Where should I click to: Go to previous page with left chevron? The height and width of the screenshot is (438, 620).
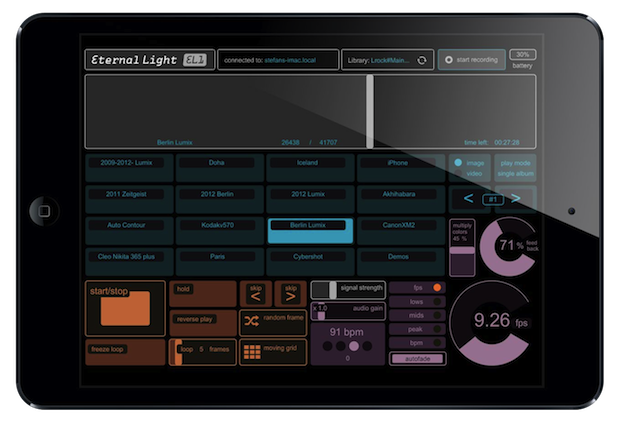coord(469,198)
